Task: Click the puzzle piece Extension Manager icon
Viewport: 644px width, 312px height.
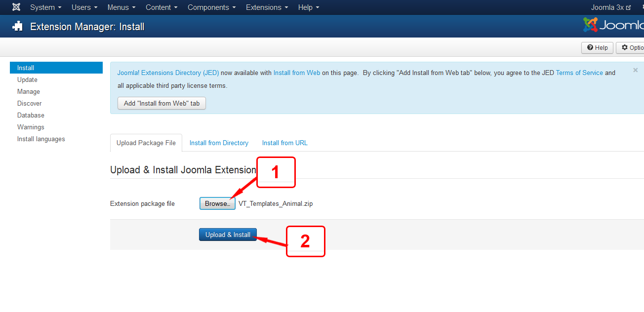Action: point(18,27)
